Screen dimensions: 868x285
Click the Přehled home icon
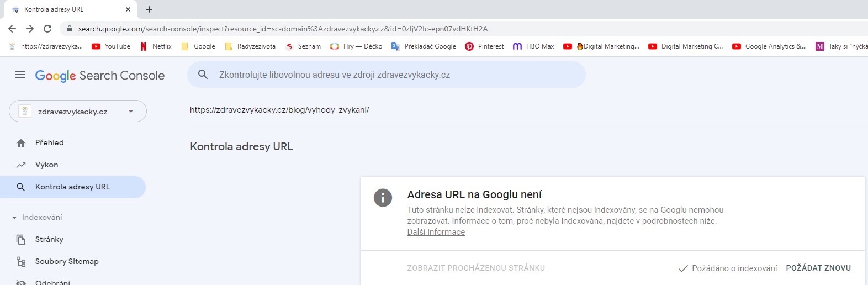tap(21, 143)
